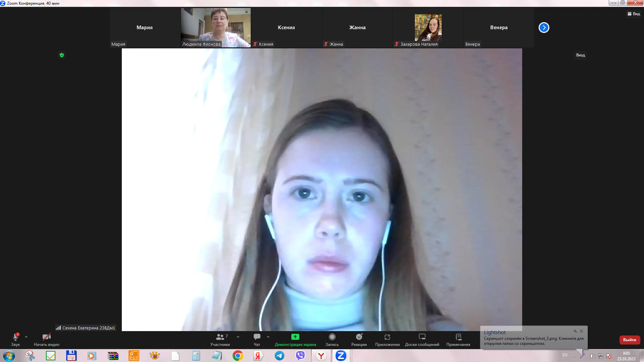
Task: Expand options arrow next to Participants
Action: [238, 337]
